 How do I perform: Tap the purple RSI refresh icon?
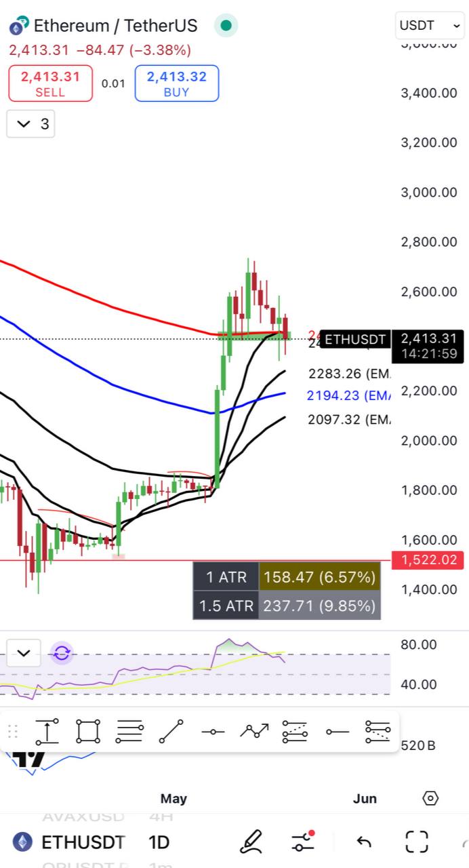click(62, 653)
